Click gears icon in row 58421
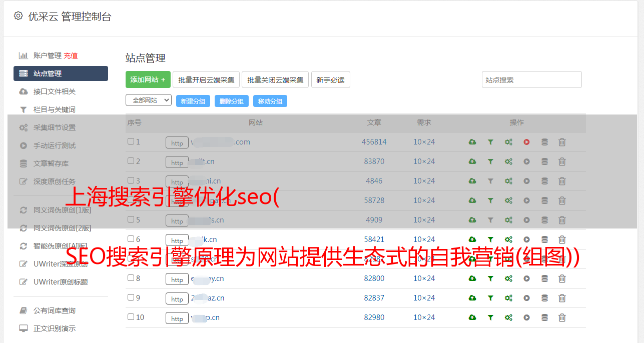The width and height of the screenshot is (644, 343). [508, 239]
